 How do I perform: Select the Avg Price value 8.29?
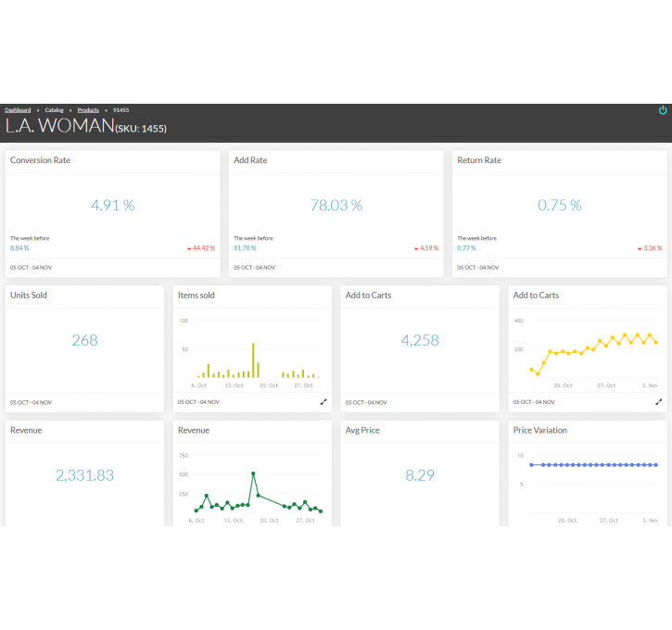coord(420,475)
